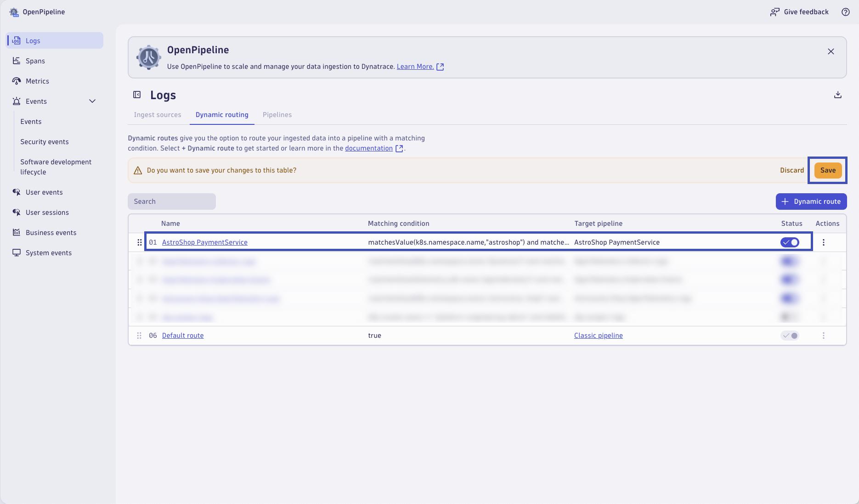Click the Target pipeline column header
859x504 pixels.
(x=598, y=224)
